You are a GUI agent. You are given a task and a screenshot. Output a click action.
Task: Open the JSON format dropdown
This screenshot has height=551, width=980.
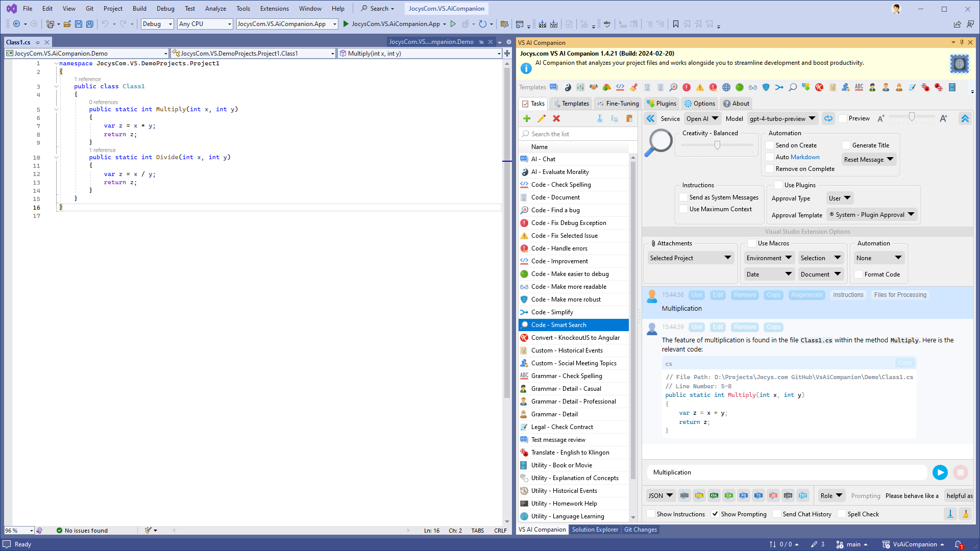click(660, 495)
